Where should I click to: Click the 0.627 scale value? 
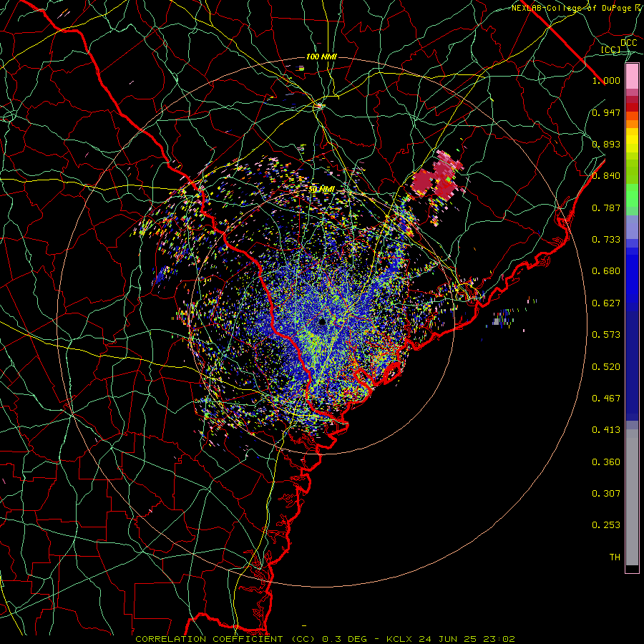point(606,303)
